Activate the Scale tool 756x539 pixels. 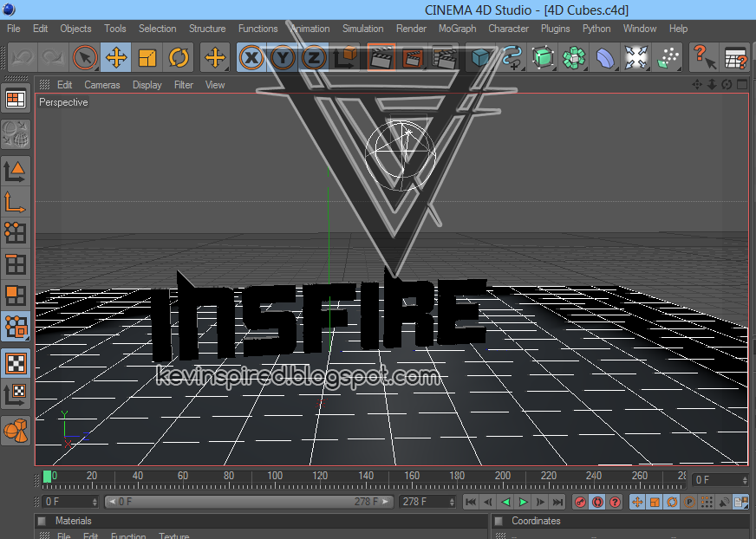(x=147, y=58)
